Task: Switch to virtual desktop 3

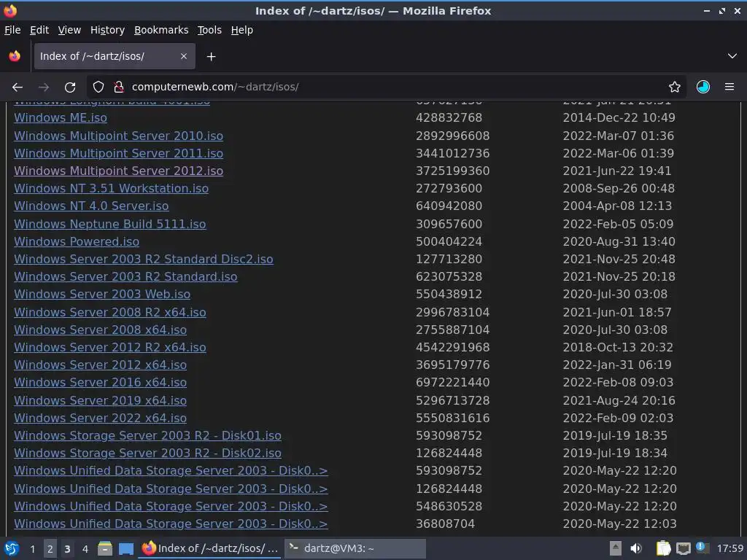Action: pos(67,549)
